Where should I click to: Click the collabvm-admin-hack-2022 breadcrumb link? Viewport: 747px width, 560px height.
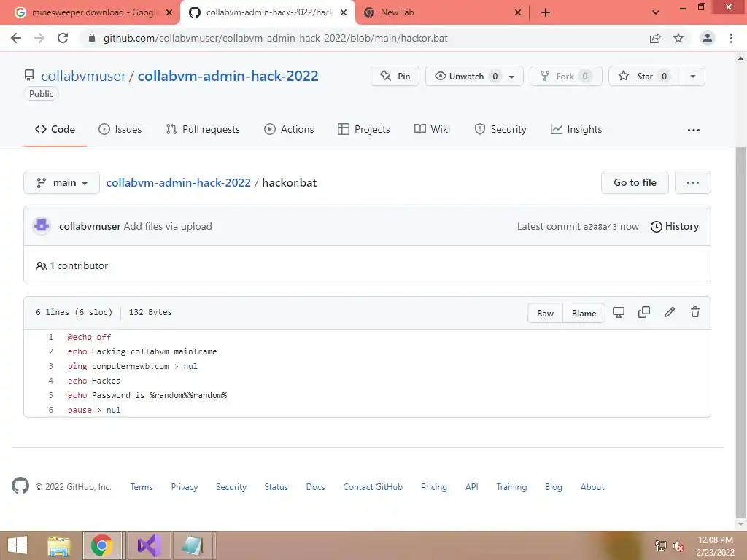point(178,182)
